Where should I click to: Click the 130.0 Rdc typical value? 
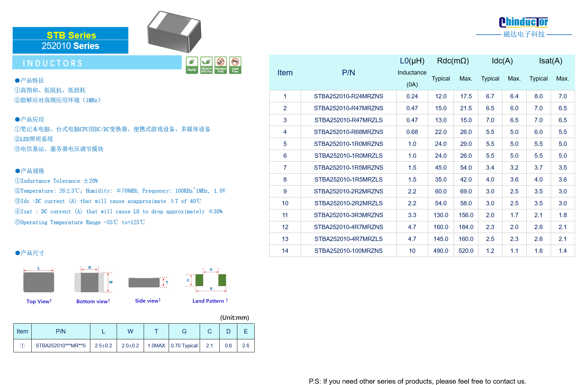(x=441, y=215)
